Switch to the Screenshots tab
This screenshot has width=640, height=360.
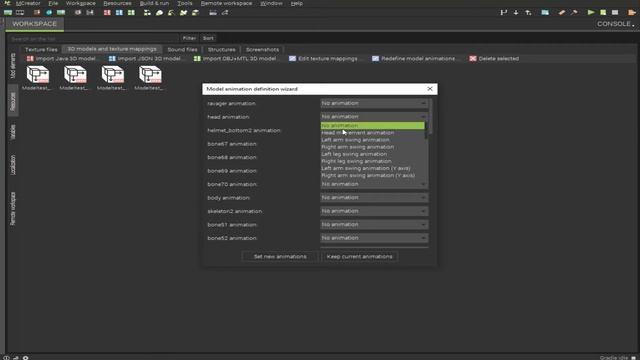tap(262, 49)
